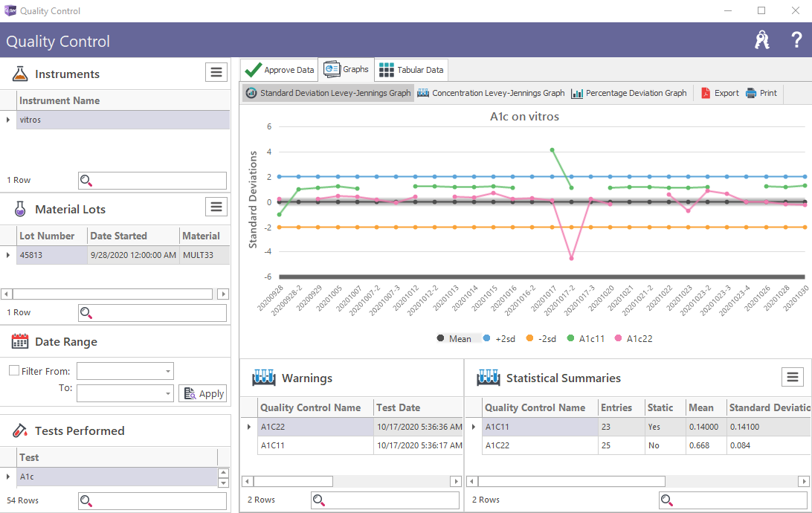Toggle A1c22 series in chart legend
Viewport: 812px width, 513px height.
[632, 338]
